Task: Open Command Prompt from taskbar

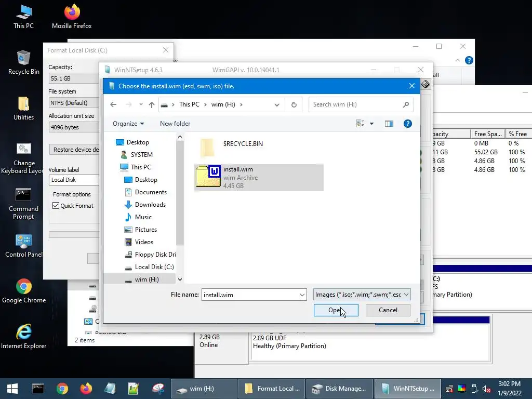Action: (38, 389)
